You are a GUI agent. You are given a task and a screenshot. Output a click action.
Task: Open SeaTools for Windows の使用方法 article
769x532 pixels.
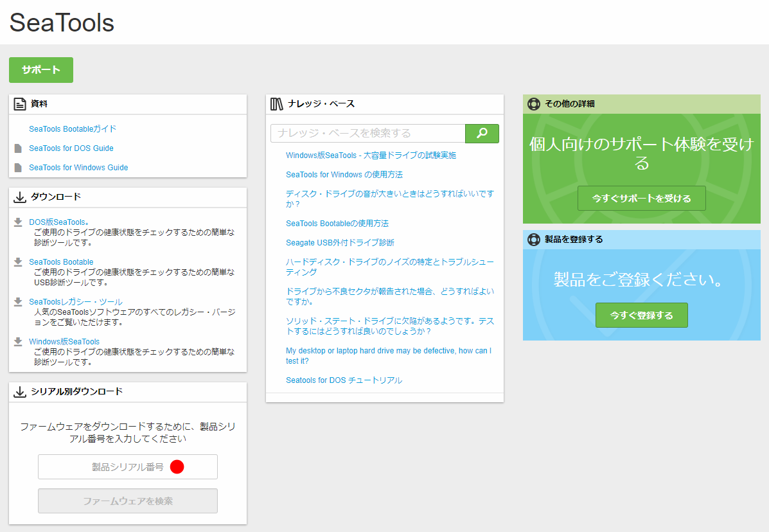(x=344, y=175)
